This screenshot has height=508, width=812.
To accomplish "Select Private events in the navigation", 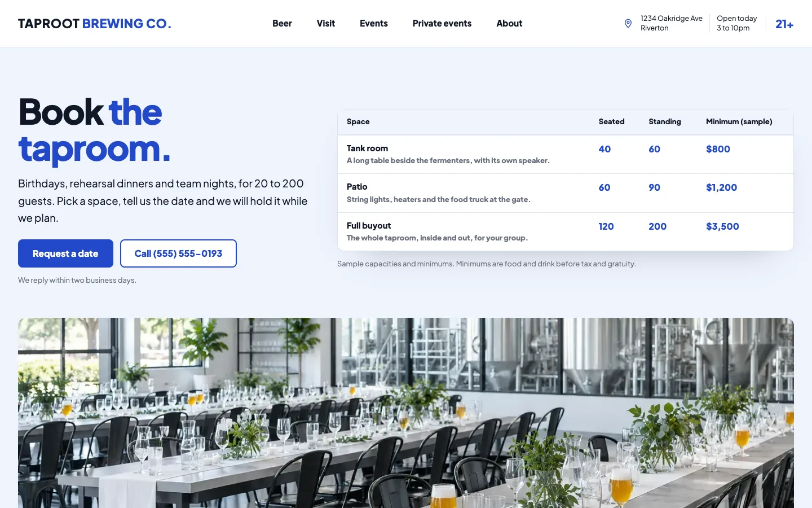I will 442,23.
